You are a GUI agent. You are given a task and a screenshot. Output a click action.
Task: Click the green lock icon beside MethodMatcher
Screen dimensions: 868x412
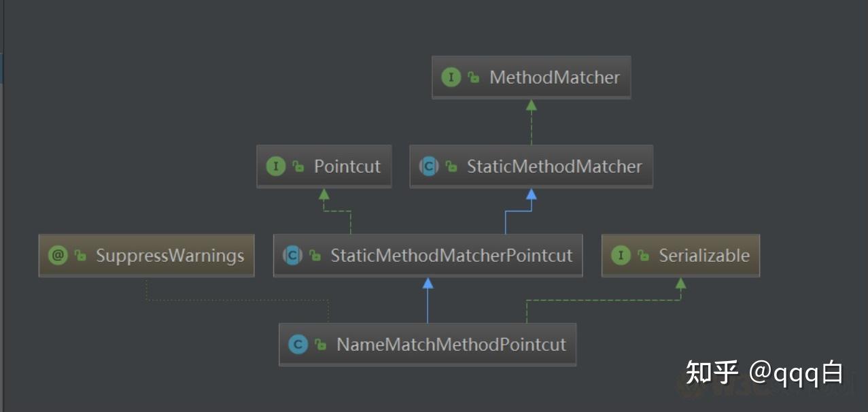[x=473, y=78]
